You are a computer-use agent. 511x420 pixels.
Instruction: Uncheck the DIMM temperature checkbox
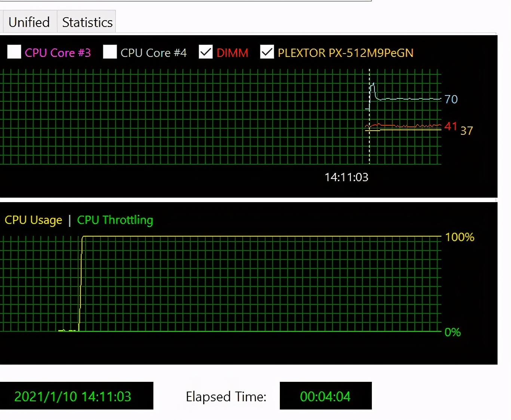[206, 52]
